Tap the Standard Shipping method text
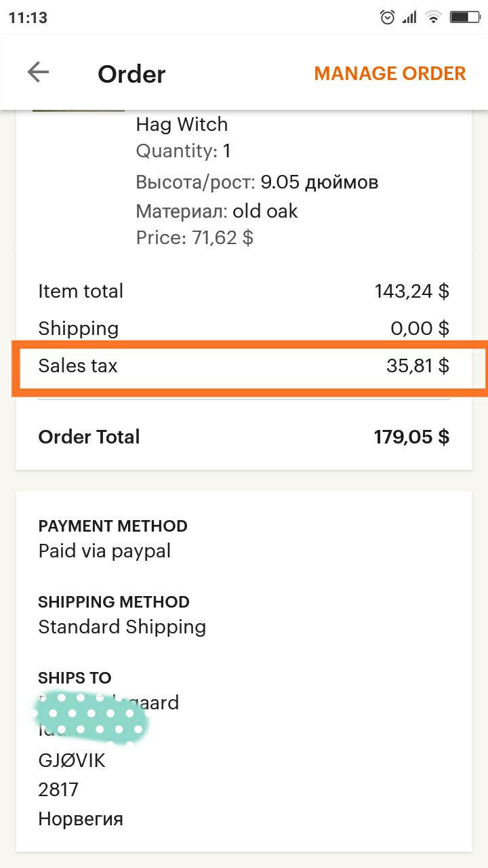 point(122,627)
